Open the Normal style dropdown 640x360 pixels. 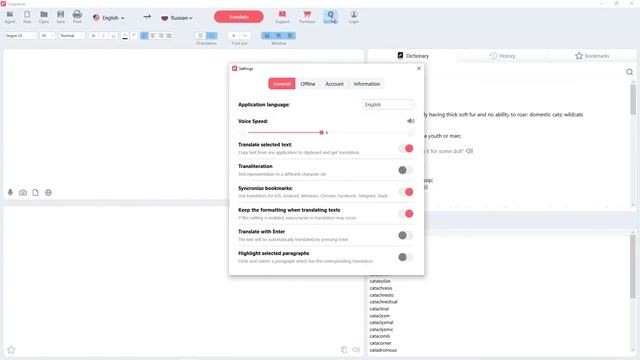(x=72, y=36)
